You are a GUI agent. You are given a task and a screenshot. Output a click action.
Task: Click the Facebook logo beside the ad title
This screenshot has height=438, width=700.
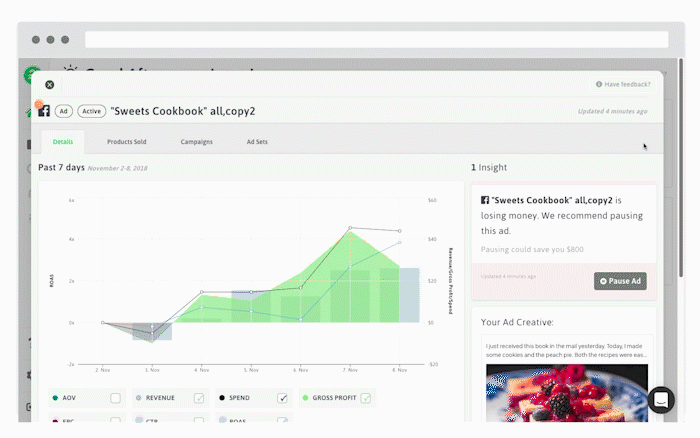(x=44, y=111)
